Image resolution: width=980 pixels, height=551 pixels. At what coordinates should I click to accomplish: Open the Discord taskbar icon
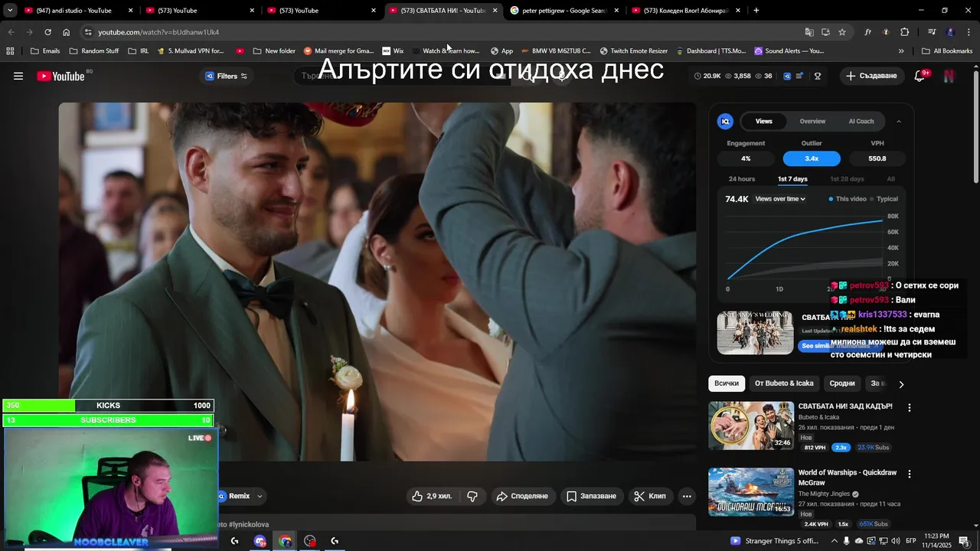tap(260, 541)
